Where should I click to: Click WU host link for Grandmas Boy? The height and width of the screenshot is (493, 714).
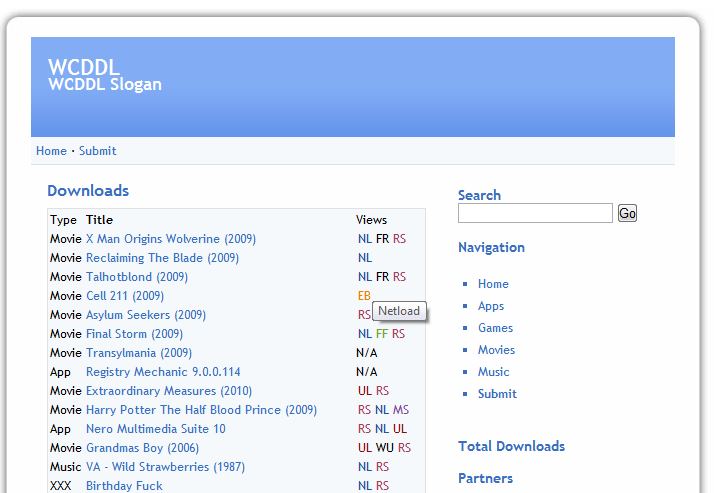[384, 448]
